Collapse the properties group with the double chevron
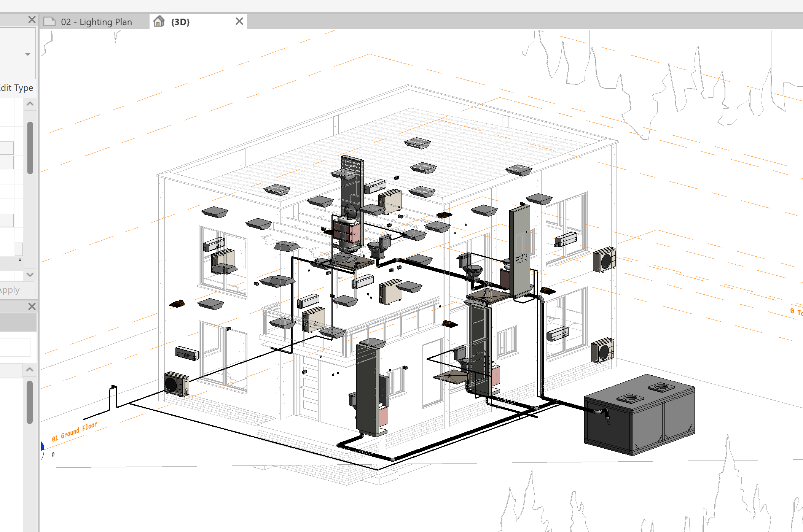 click(20, 260)
